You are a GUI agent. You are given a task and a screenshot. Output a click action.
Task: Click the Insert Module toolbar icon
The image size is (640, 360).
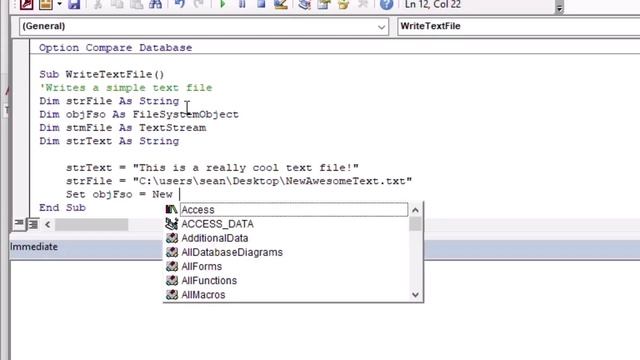pyautogui.click(x=46, y=4)
